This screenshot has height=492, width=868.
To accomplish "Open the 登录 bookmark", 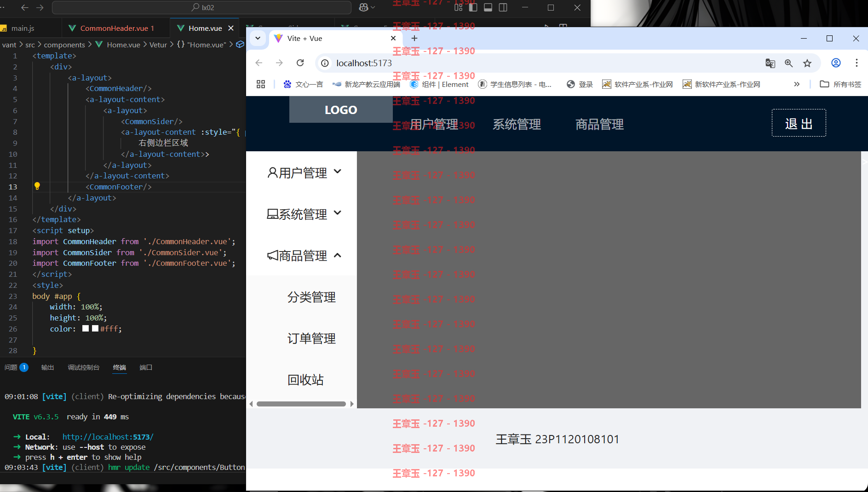I will coord(580,84).
